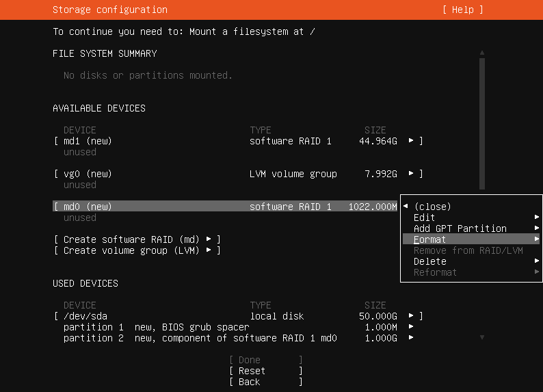
Task: Click 'No disks or partitions mounted.' text
Action: coord(148,75)
